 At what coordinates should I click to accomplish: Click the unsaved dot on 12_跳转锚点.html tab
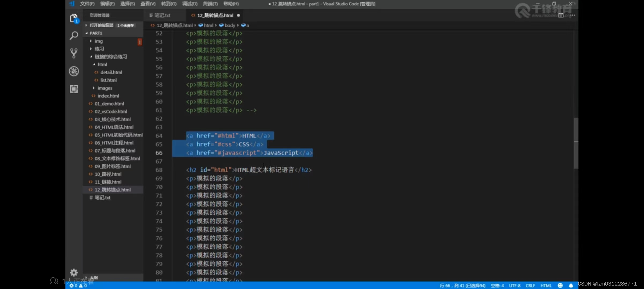[x=238, y=16]
